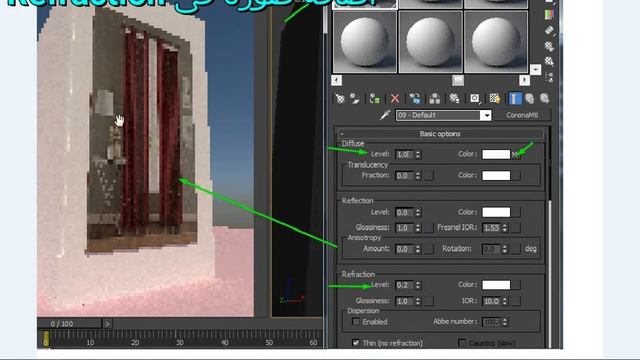Click the 09 - Default material name field
Viewport: 640px width, 360px height.
coord(439,116)
